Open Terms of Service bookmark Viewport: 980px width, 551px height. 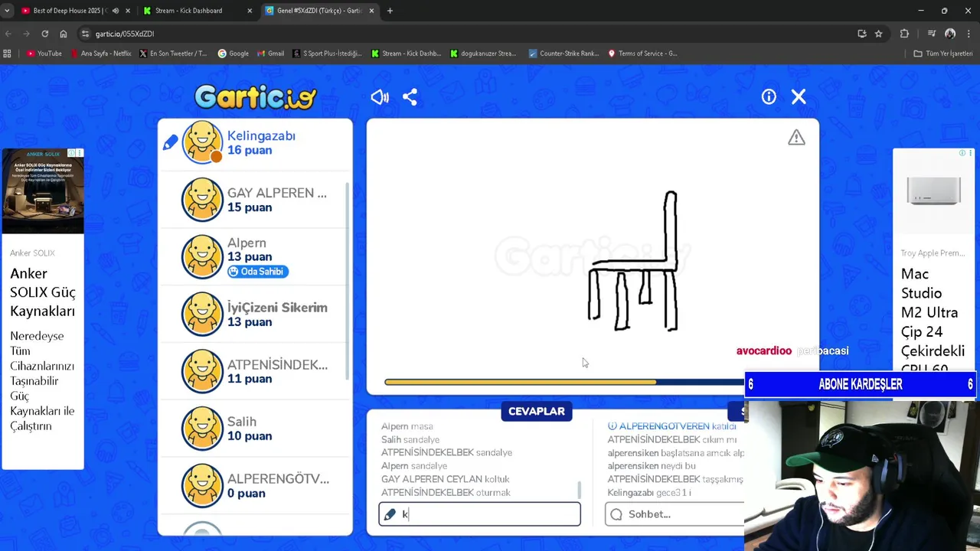pyautogui.click(x=642, y=54)
